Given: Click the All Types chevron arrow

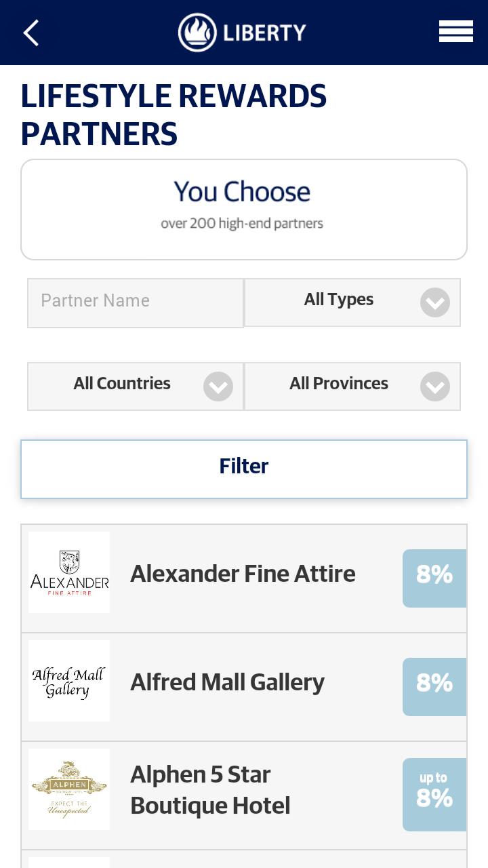Looking at the screenshot, I should click(x=435, y=302).
